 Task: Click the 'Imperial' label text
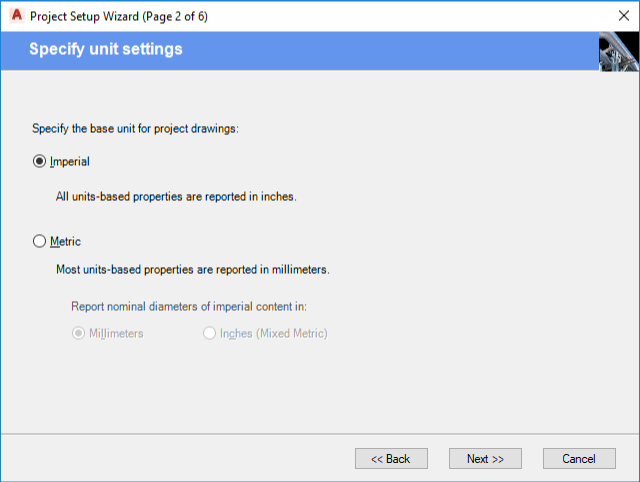coord(70,161)
